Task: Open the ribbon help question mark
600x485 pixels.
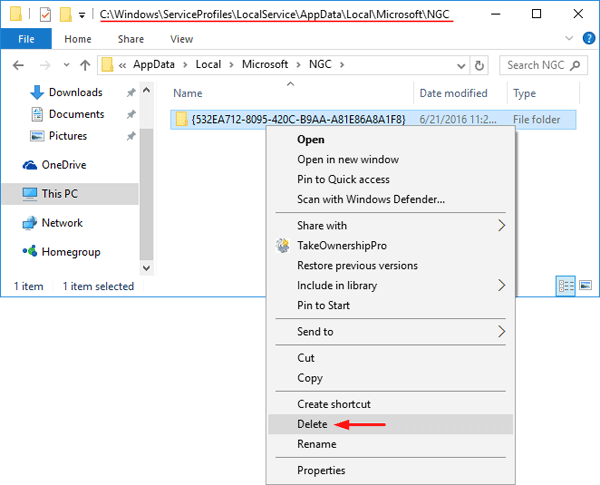Action: coord(587,39)
